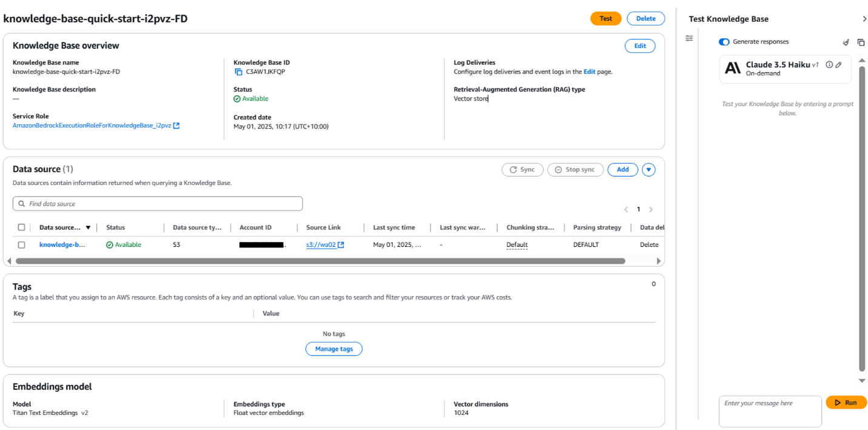Collapse the Test Knowledge Base panel
This screenshot has width=868, height=430.
click(864, 19)
